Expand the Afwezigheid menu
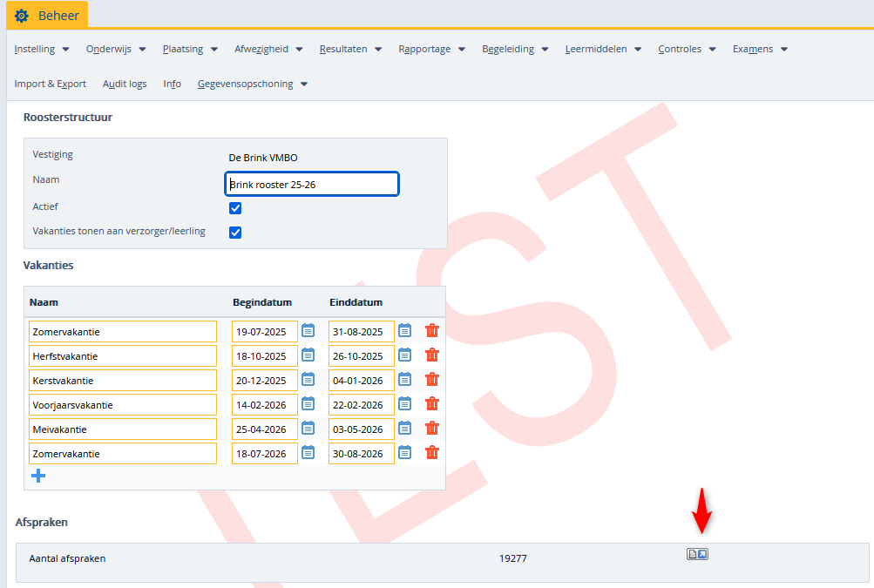The width and height of the screenshot is (874, 588). pos(268,49)
